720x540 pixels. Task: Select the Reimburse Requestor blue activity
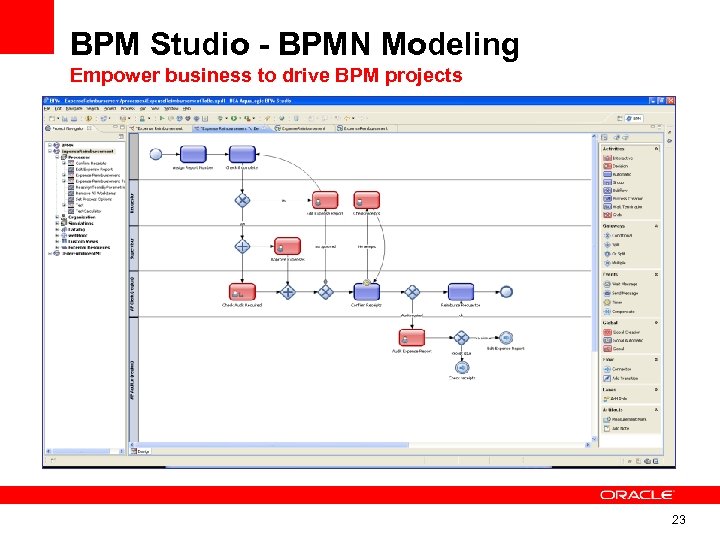click(x=461, y=292)
